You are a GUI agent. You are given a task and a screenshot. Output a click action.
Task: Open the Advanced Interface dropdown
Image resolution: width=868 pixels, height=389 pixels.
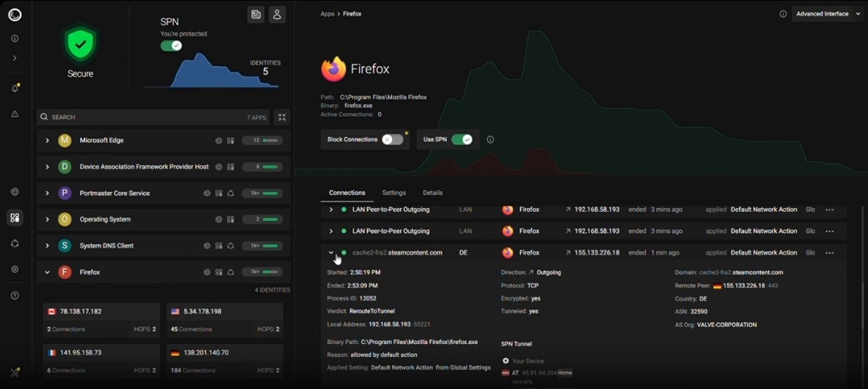pos(828,14)
